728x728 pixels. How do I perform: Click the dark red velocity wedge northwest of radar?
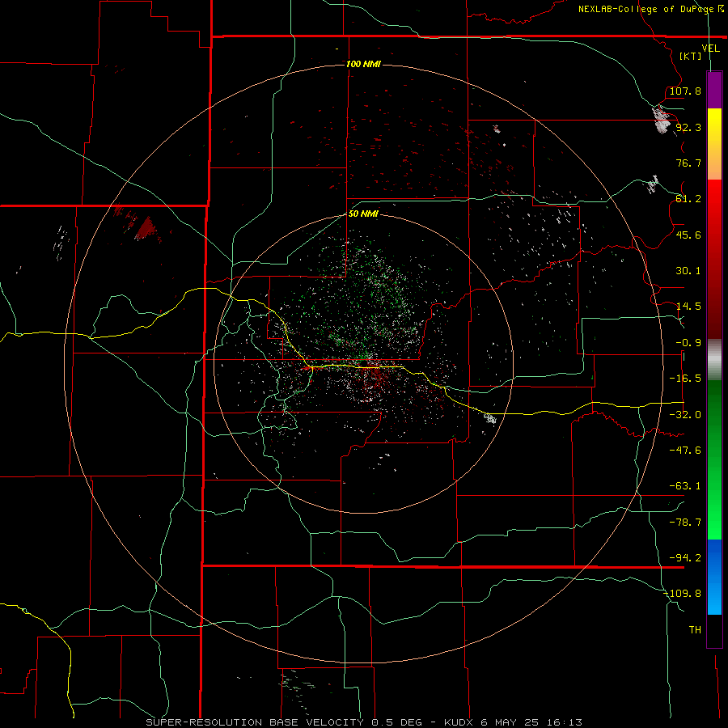click(x=146, y=228)
